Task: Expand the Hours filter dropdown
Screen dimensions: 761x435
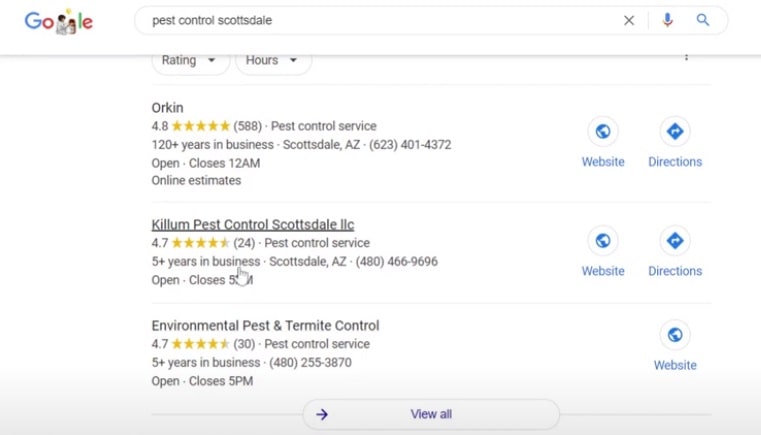Action: [273, 61]
